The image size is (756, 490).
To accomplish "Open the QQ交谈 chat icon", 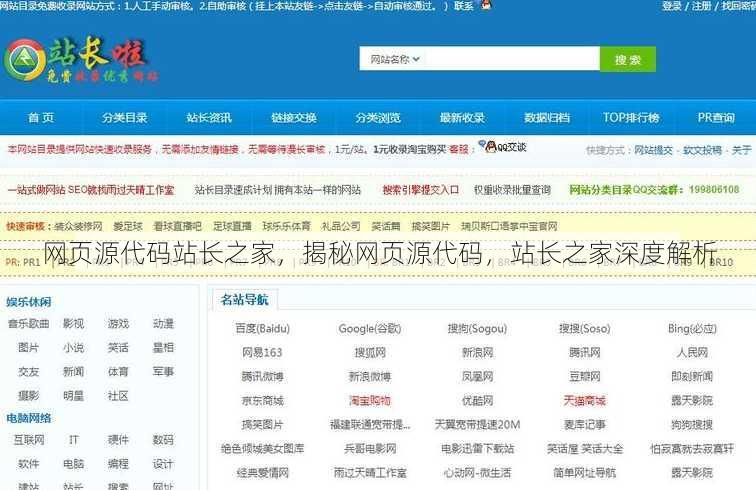I will [502, 147].
